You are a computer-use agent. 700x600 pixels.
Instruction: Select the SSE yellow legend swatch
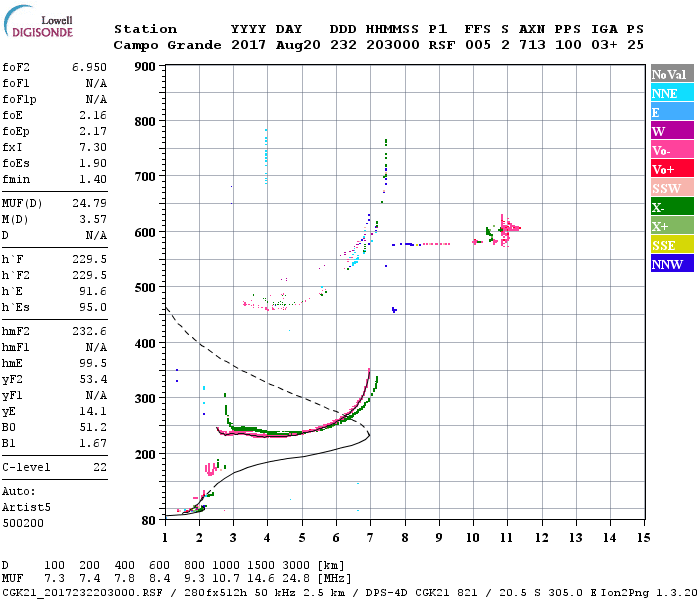click(672, 245)
